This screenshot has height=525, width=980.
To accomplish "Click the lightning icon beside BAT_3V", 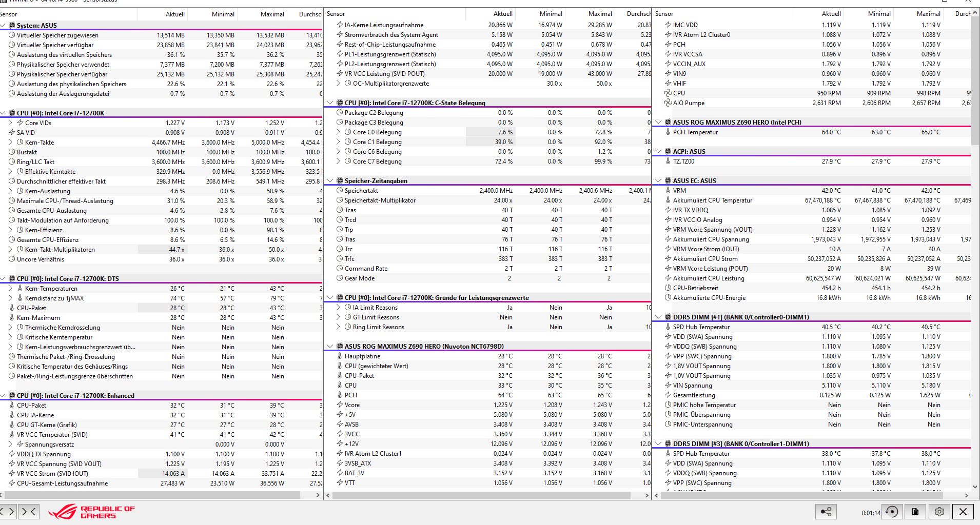I will [340, 473].
